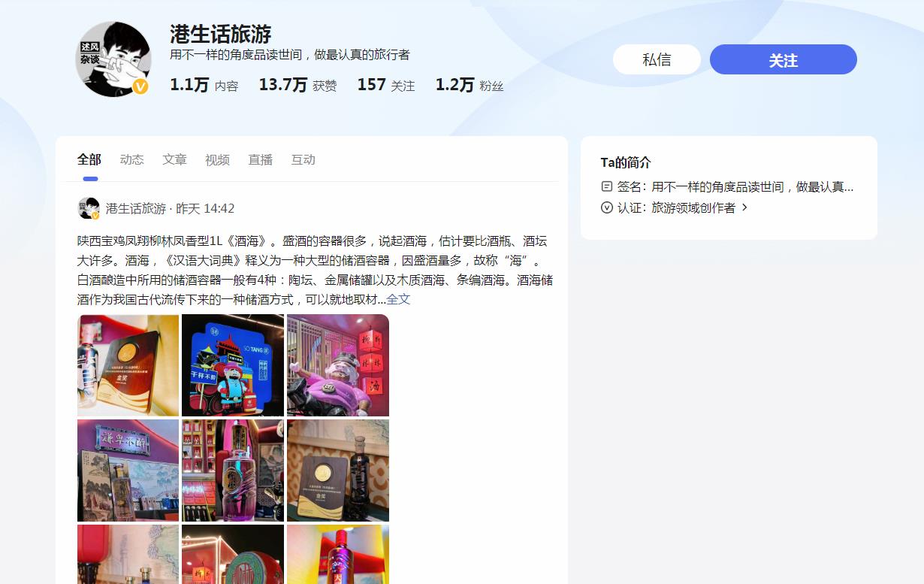Open the 文章 tab

(174, 159)
